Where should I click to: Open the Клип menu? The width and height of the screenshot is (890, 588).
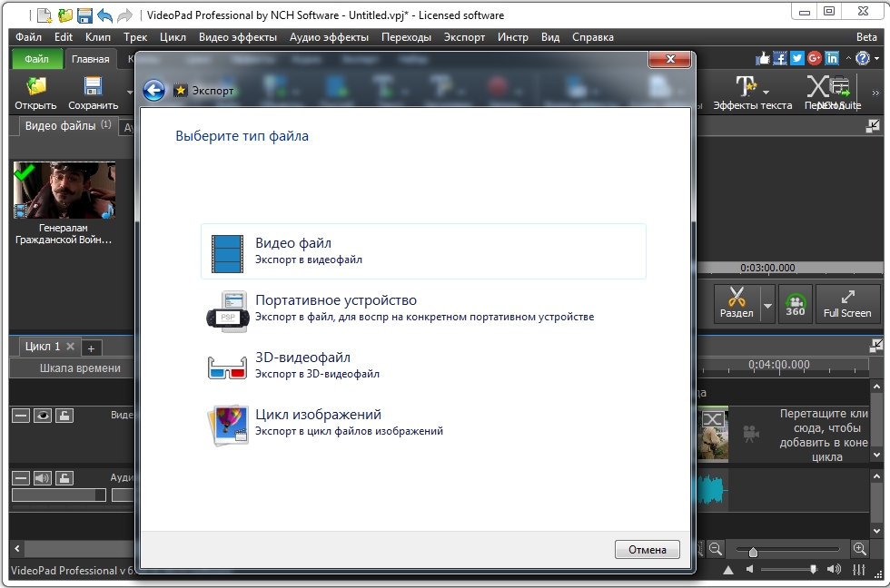click(98, 37)
